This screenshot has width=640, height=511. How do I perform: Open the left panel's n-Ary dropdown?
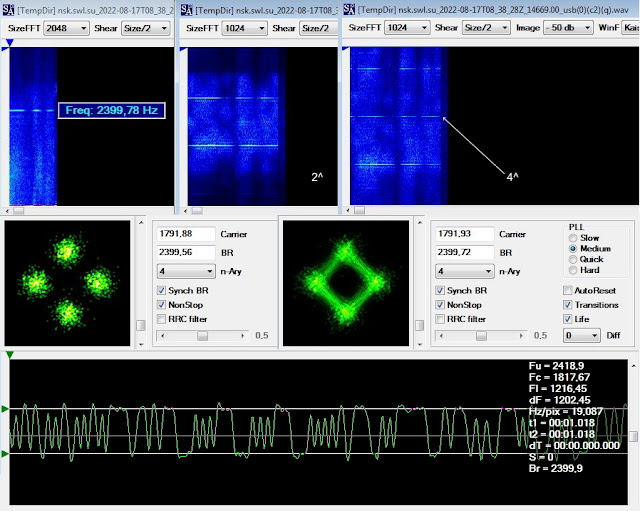coord(186,271)
